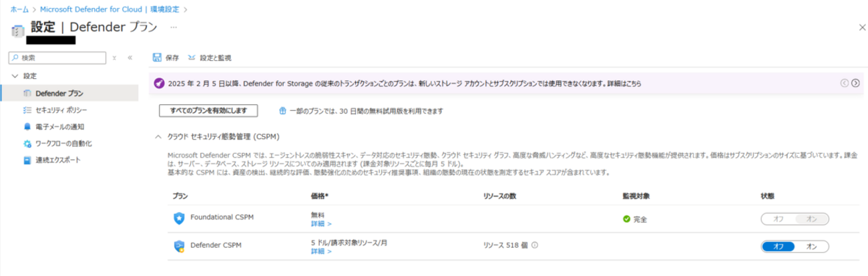Click the info icon beside リソース 518 個

[x=535, y=245]
